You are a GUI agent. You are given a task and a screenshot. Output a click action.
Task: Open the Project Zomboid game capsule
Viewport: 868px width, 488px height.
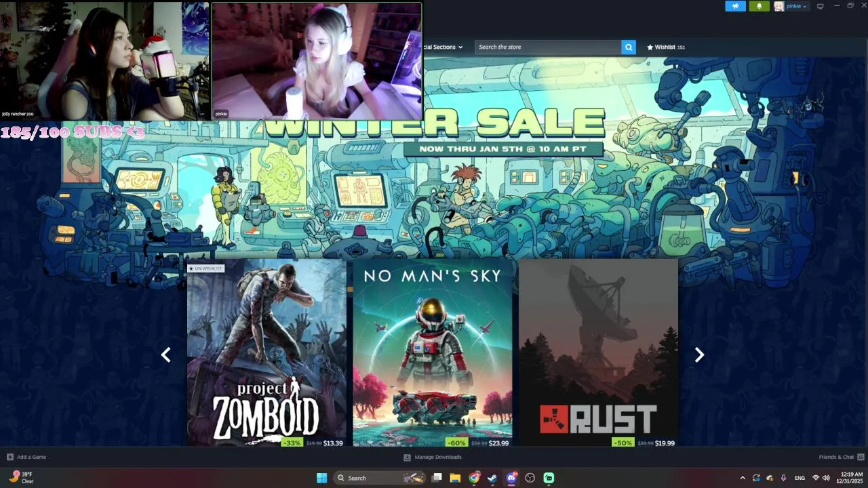[x=267, y=353]
